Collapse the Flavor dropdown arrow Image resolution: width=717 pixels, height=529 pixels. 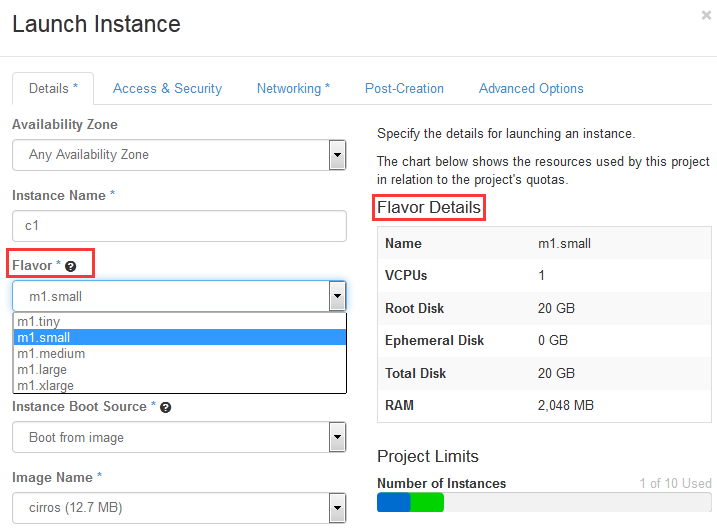click(x=337, y=296)
